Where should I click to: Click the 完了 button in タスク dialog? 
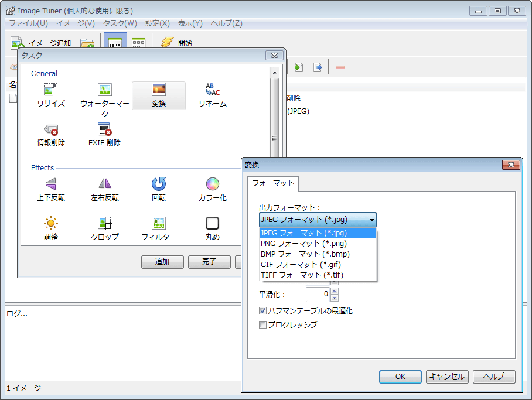pos(209,262)
